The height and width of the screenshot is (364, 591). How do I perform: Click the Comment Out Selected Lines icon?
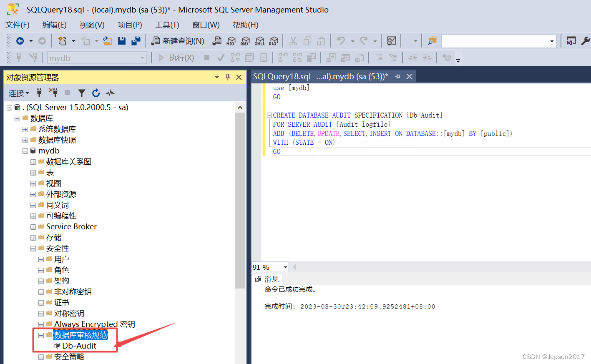(379, 58)
